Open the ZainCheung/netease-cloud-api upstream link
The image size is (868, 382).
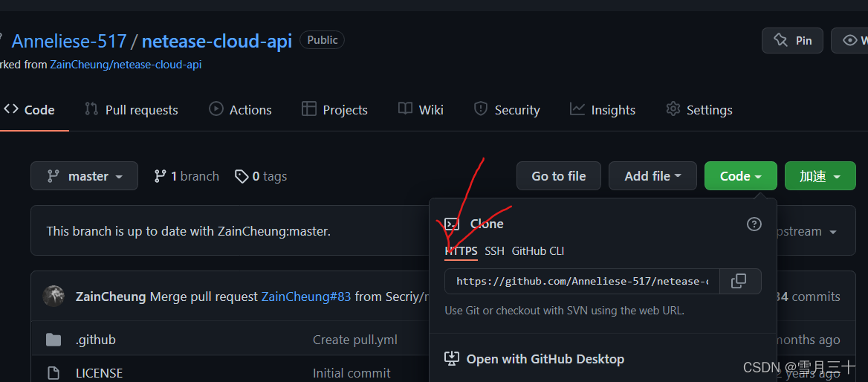click(x=126, y=64)
